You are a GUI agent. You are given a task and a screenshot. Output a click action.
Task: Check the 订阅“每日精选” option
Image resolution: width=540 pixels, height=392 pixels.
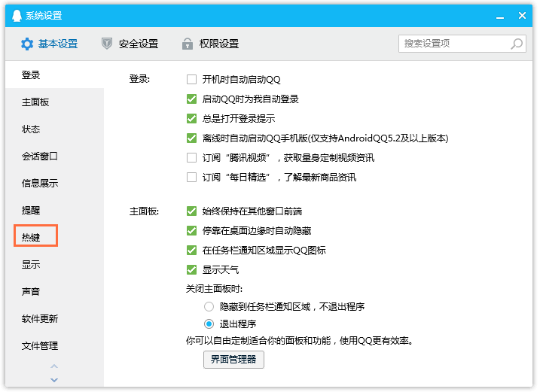tap(191, 178)
